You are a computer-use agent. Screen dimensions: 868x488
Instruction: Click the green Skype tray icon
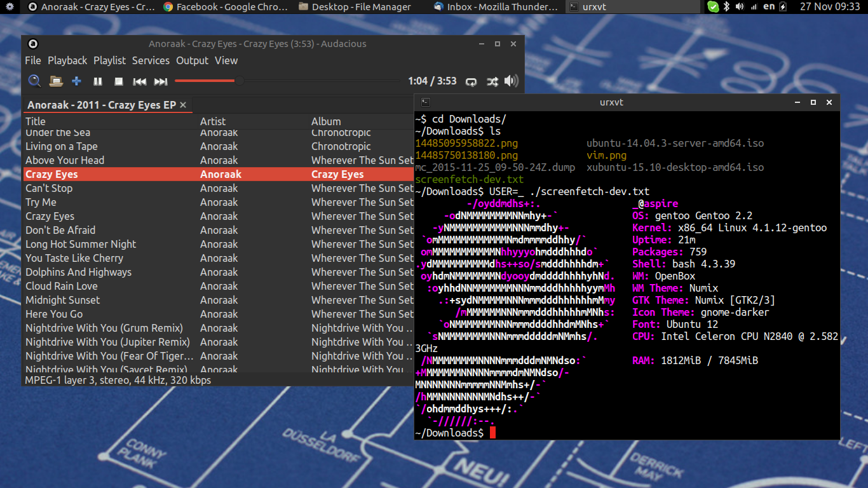[713, 7]
